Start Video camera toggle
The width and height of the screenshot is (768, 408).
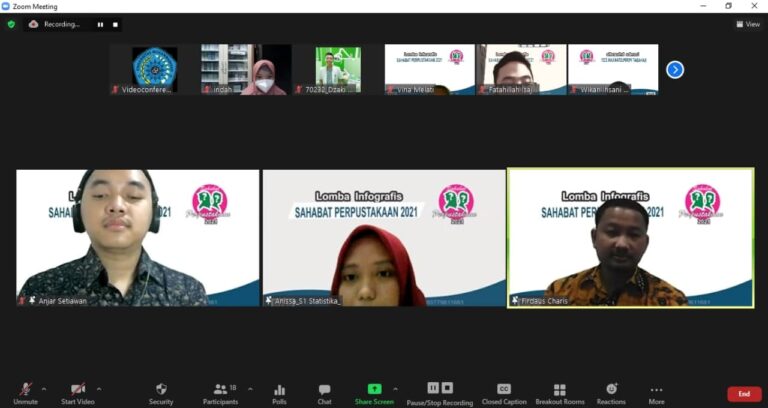tap(78, 393)
